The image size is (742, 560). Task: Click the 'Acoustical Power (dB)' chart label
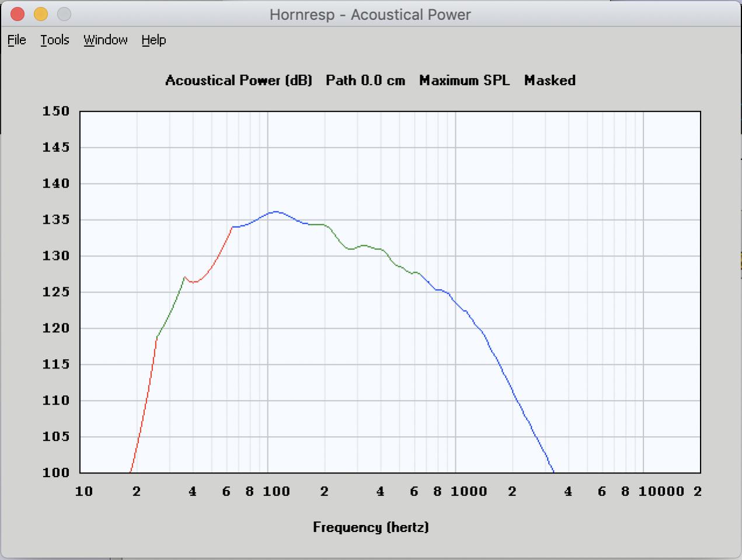point(239,81)
